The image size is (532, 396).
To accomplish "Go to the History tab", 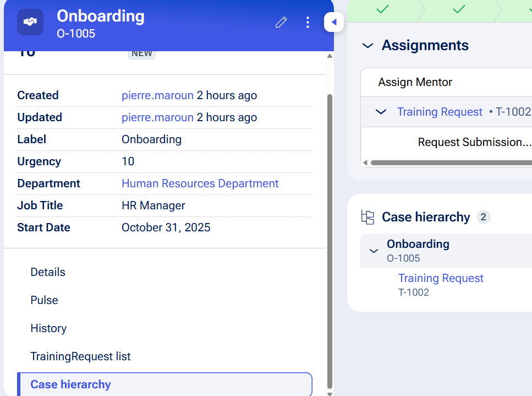I will pos(48,328).
